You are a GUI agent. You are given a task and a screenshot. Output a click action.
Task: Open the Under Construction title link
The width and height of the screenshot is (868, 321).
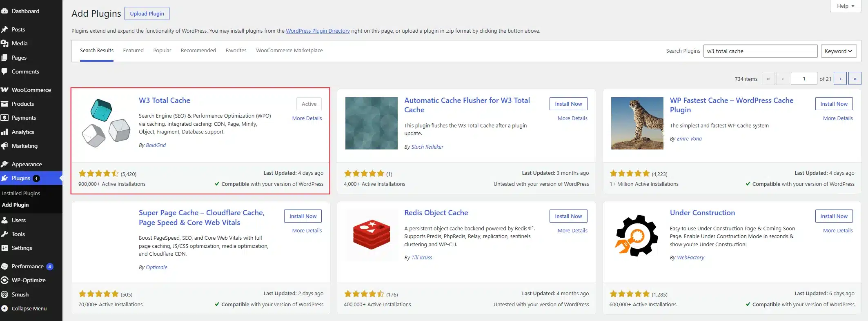(x=702, y=213)
